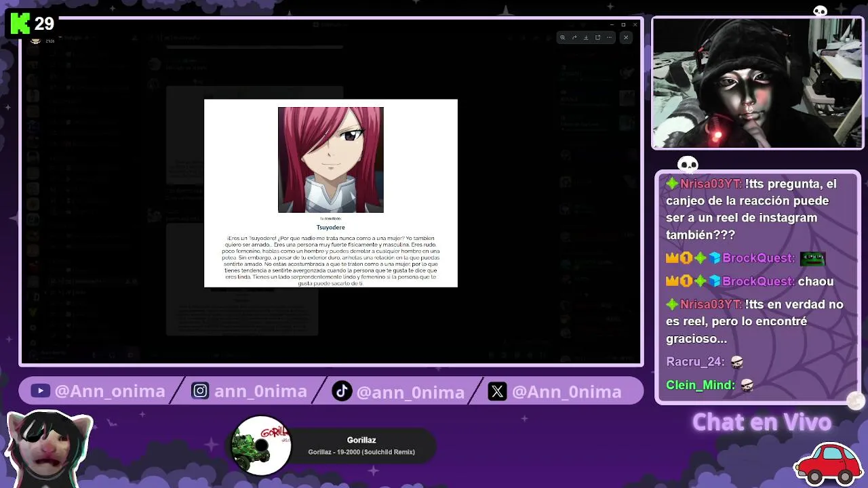Click the artist name 'Gorillaz' in now playing

click(361, 440)
